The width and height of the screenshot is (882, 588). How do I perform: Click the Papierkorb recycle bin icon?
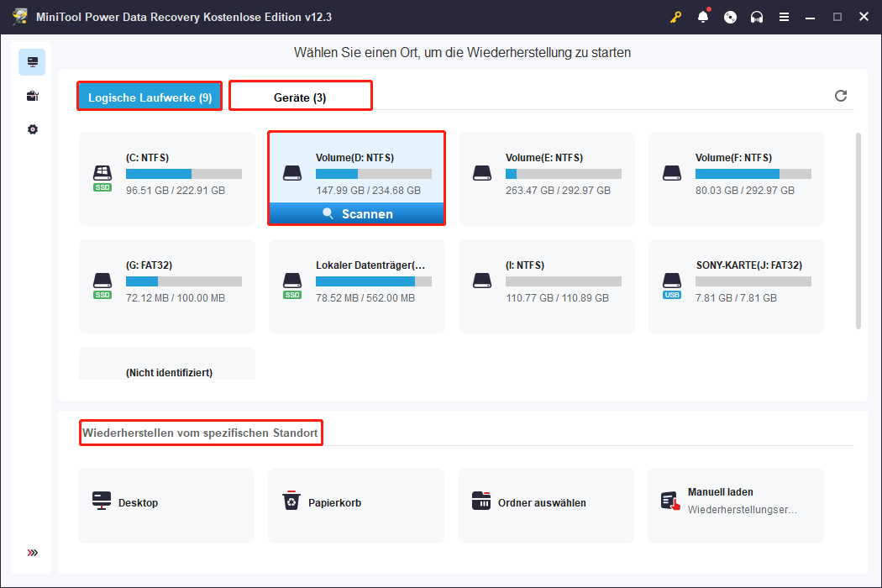pyautogui.click(x=291, y=501)
